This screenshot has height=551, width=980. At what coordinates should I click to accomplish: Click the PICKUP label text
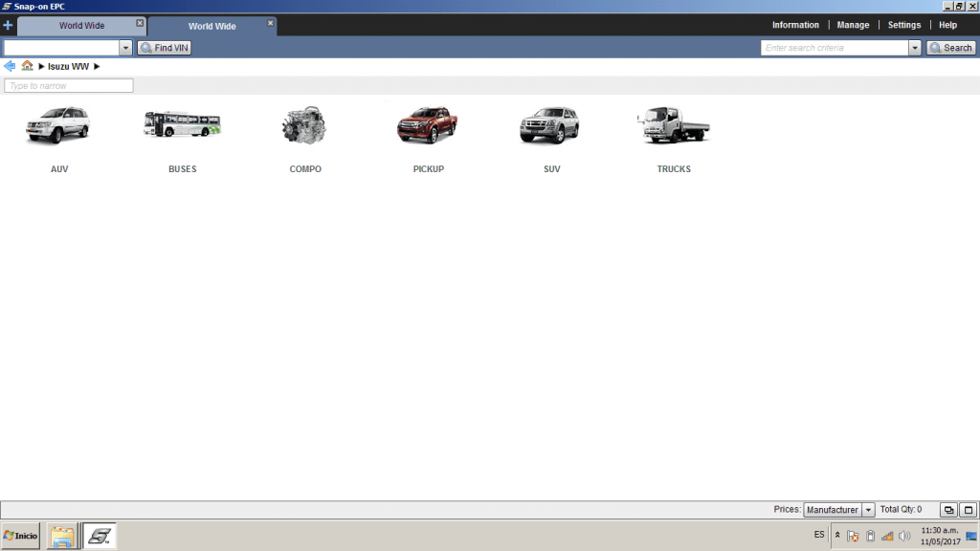tap(429, 169)
